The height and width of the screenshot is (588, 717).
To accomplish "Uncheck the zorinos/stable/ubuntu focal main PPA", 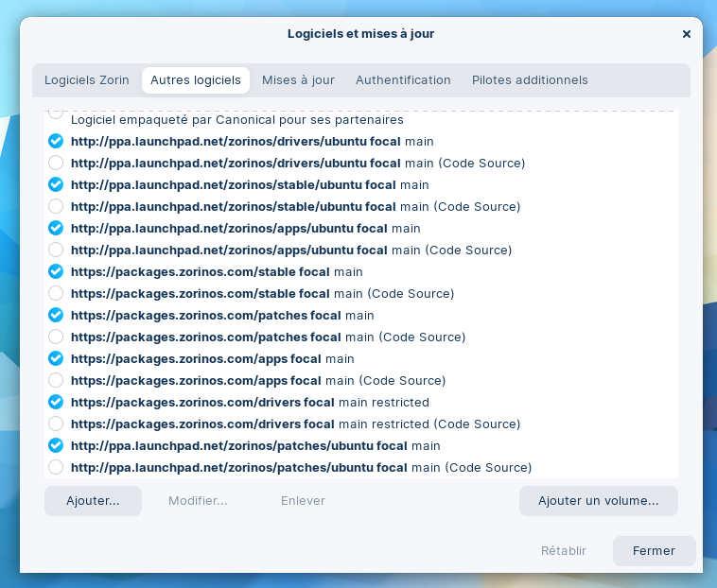I will 56,184.
